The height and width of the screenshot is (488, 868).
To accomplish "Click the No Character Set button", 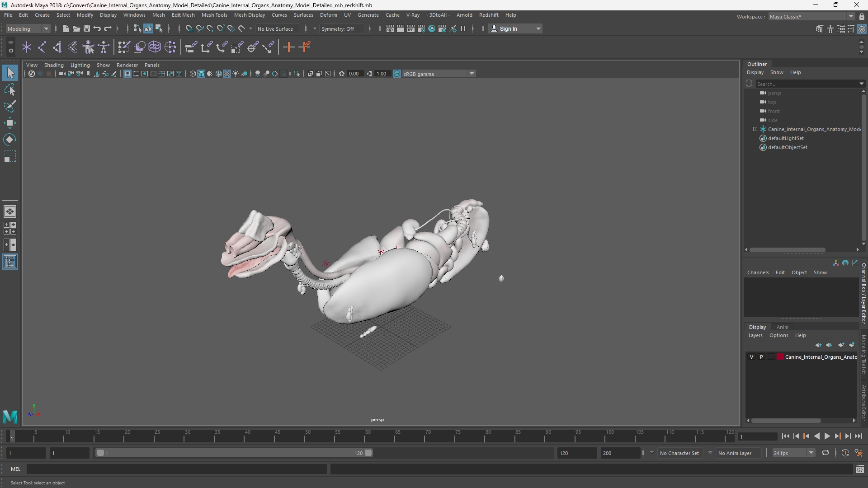I will pyautogui.click(x=679, y=453).
